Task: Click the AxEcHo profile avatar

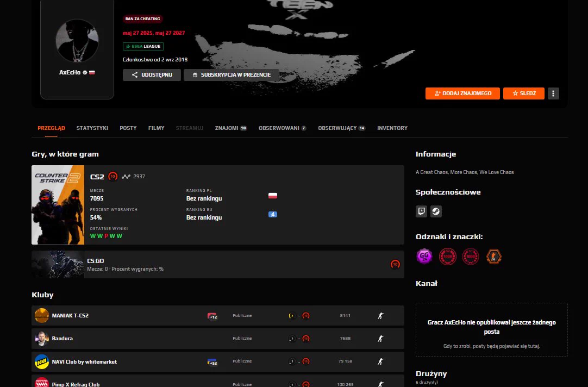Action: (77, 41)
